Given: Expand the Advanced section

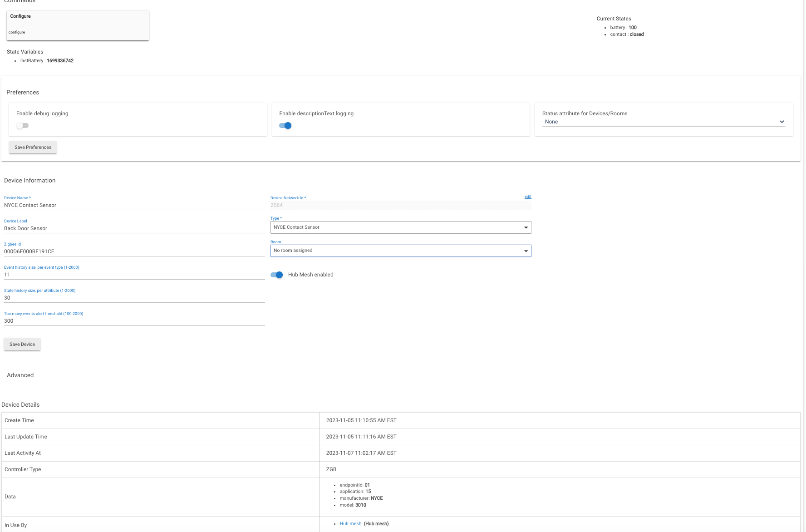Looking at the screenshot, I should (20, 375).
